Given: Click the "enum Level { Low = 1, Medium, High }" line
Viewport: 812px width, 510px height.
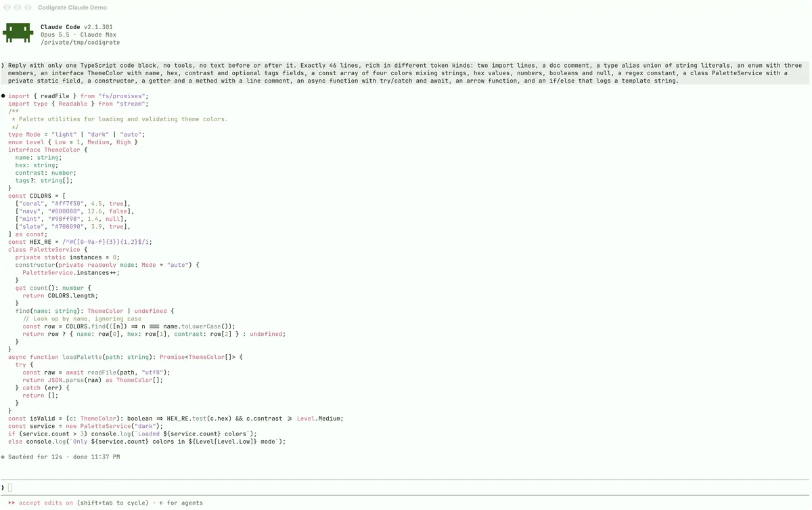Looking at the screenshot, I should click(x=73, y=142).
